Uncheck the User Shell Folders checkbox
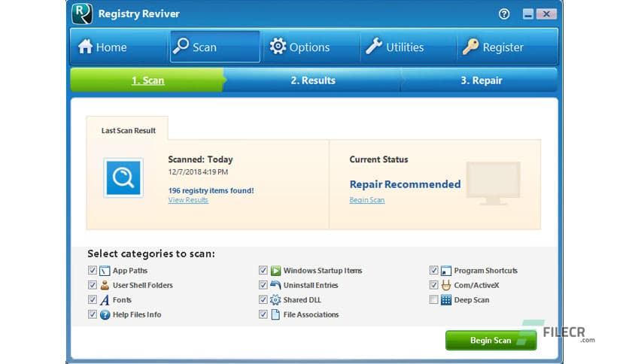The height and width of the screenshot is (364, 629). tap(93, 285)
